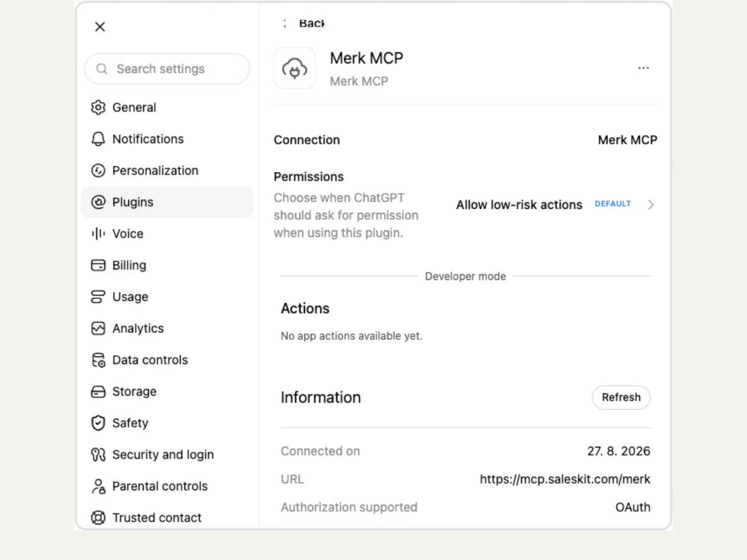Click 'No app actions available yet.' text
This screenshot has width=747, height=560.
[x=352, y=336]
